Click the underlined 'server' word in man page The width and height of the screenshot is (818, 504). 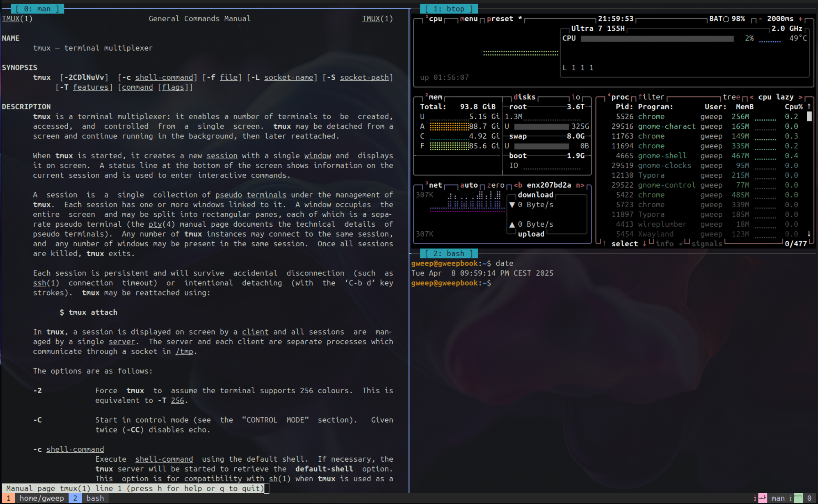122,342
